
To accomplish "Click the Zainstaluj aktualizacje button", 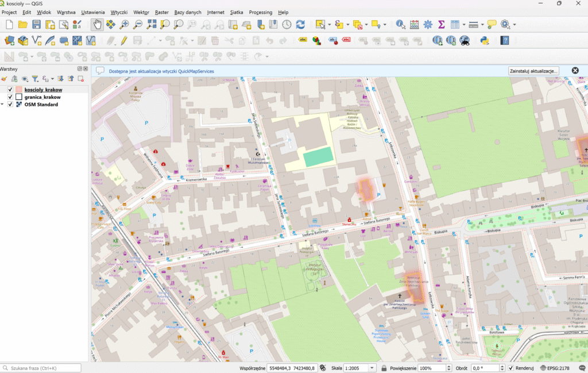I will point(533,71).
